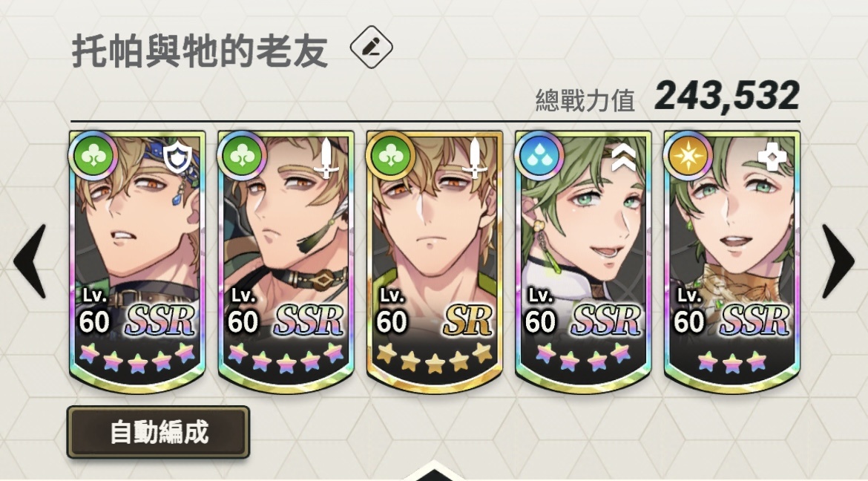Select the team name 托帕與牠的老友
This screenshot has height=481, width=868.
[200, 51]
